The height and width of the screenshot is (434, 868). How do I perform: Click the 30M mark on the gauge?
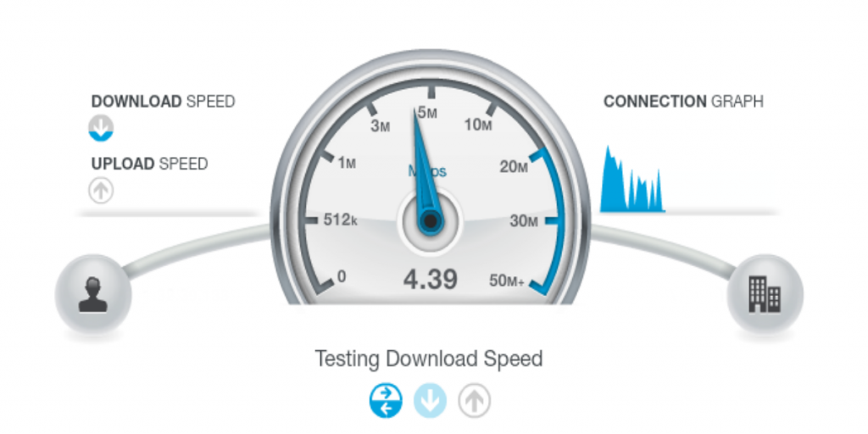coord(524,221)
